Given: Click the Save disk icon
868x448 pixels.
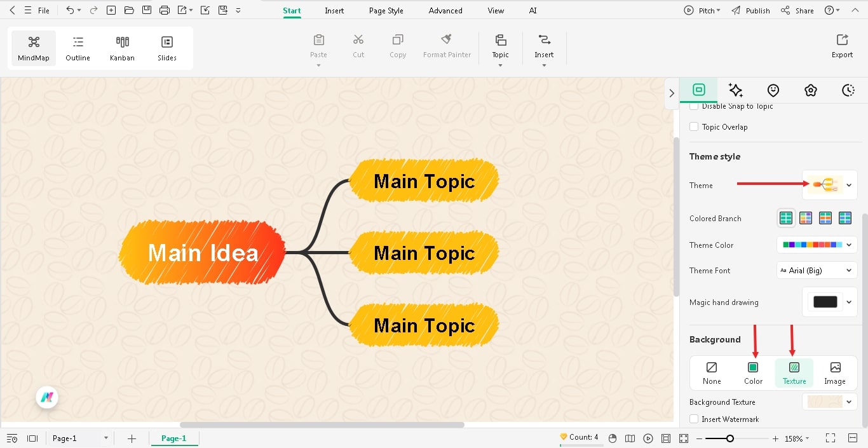Looking at the screenshot, I should pos(147,10).
